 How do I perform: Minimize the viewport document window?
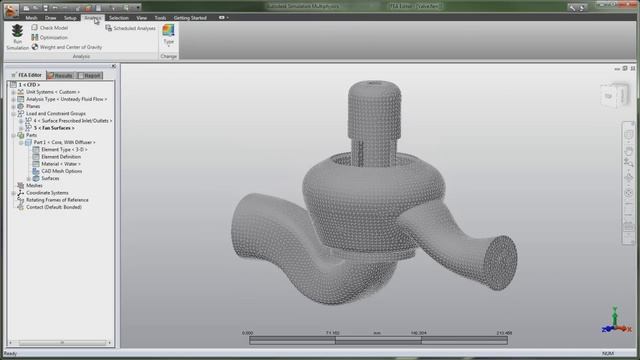click(617, 69)
